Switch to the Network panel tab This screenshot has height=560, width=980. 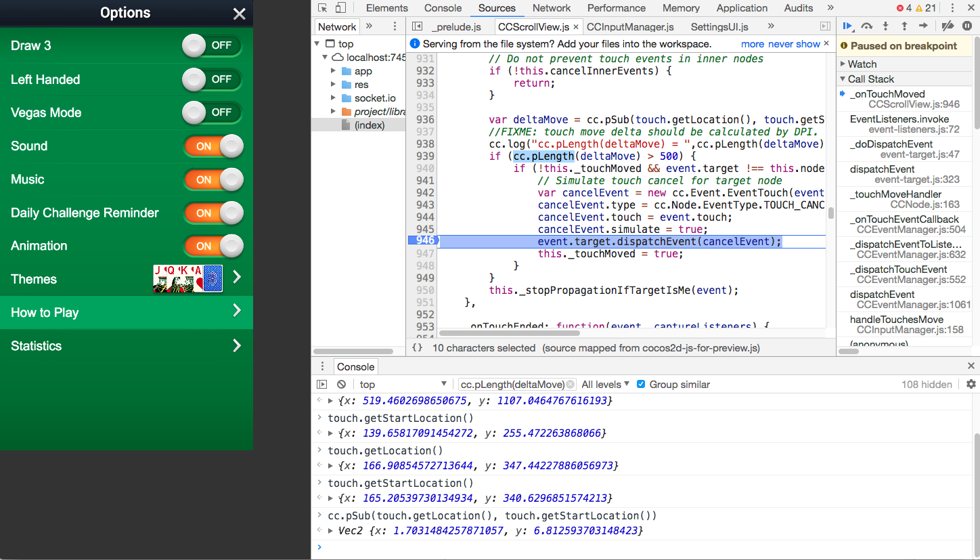pyautogui.click(x=551, y=8)
